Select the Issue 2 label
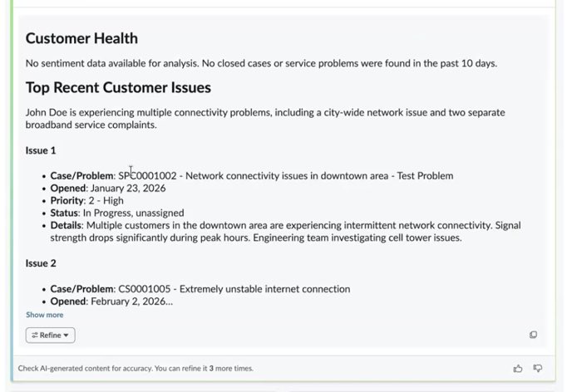 click(41, 263)
